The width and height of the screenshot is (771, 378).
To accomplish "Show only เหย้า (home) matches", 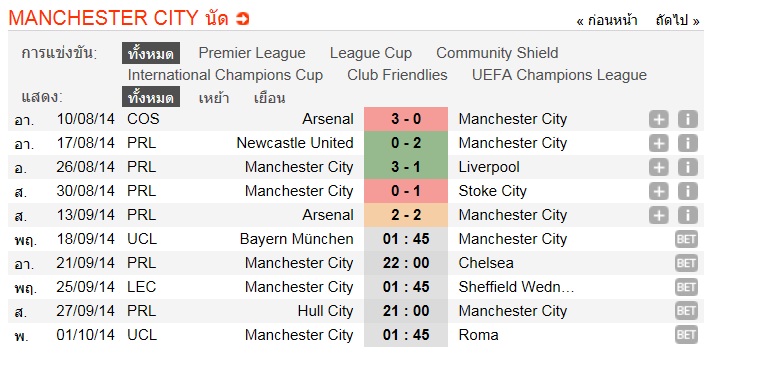I will (213, 97).
